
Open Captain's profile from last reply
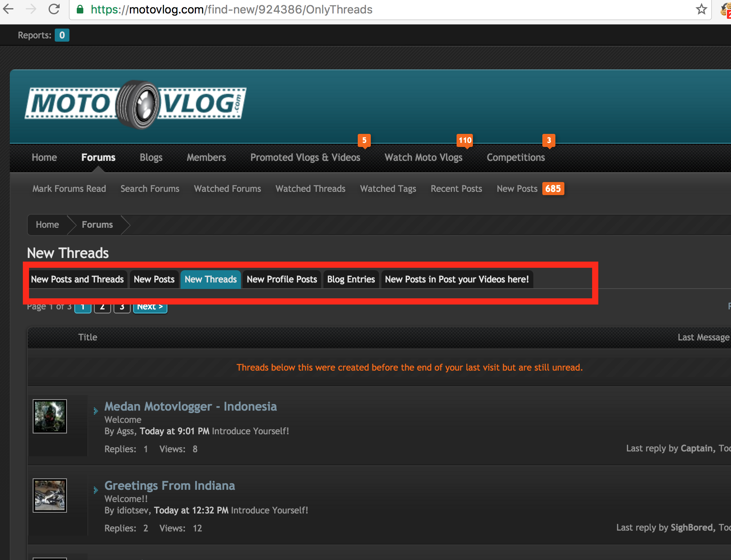click(697, 449)
